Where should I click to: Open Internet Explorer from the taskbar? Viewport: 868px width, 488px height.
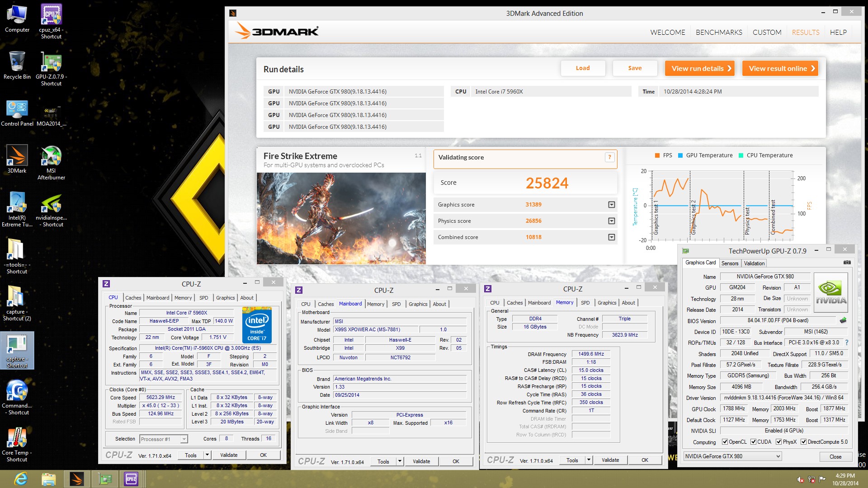pyautogui.click(x=21, y=479)
